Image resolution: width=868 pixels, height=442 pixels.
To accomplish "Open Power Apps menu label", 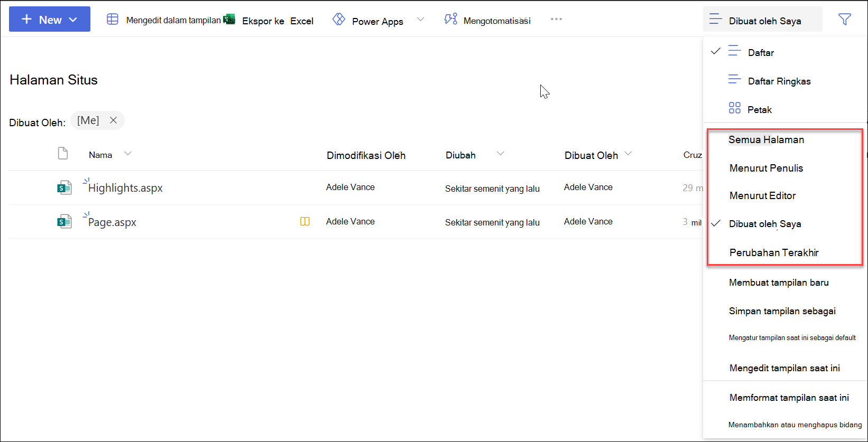I will pos(377,21).
